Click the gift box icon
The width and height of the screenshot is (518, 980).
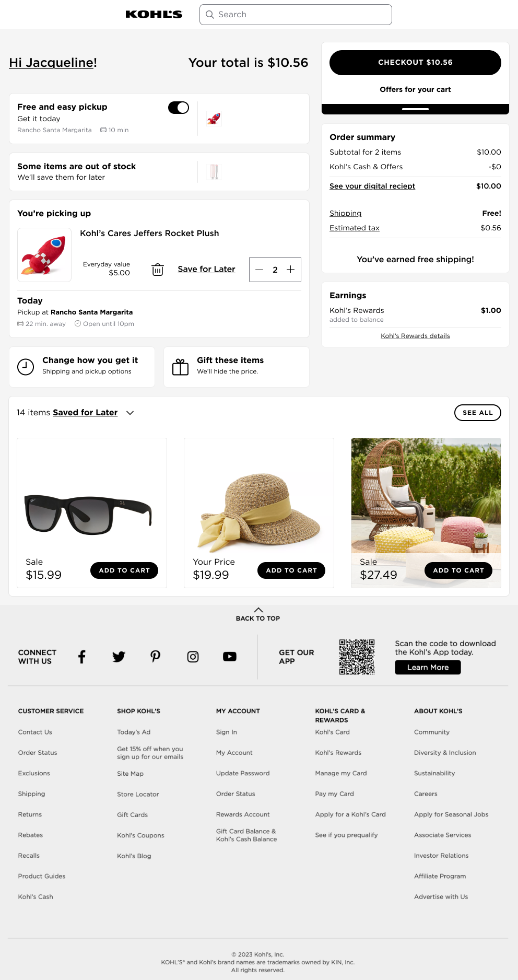[x=180, y=367]
